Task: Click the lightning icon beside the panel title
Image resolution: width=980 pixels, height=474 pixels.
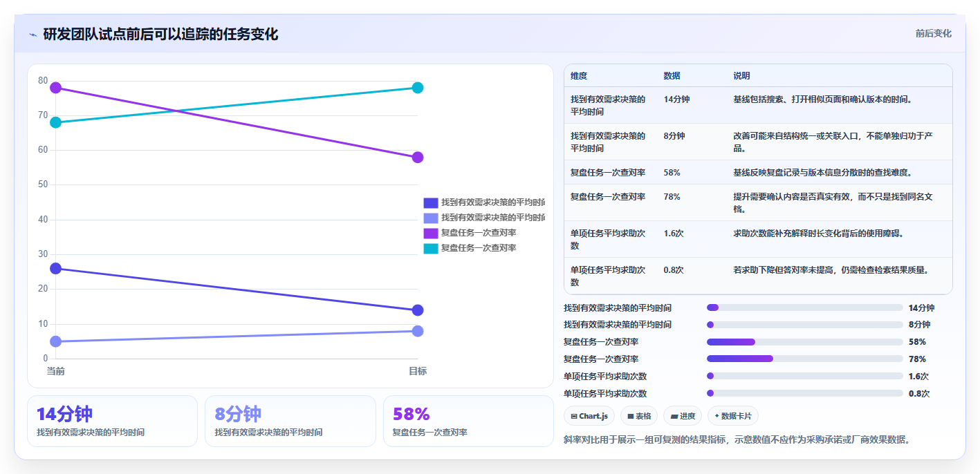Action: (33, 35)
